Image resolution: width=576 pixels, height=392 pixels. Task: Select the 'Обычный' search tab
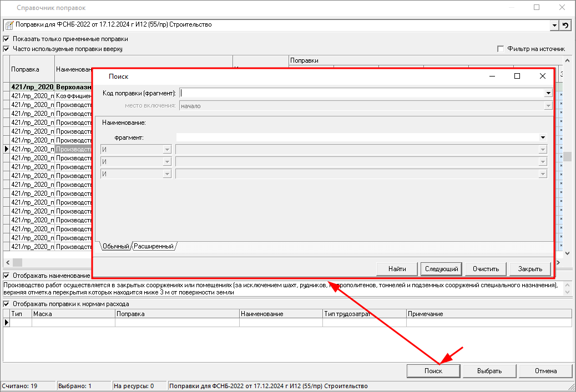(x=115, y=246)
